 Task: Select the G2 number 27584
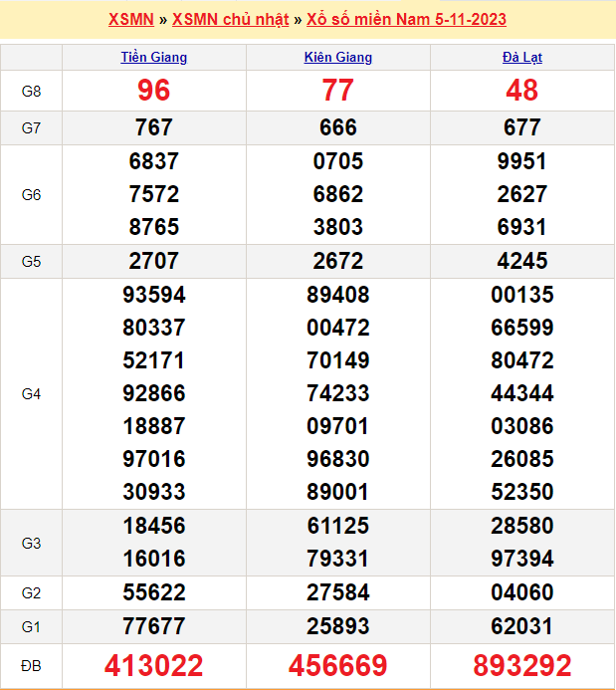tap(338, 593)
